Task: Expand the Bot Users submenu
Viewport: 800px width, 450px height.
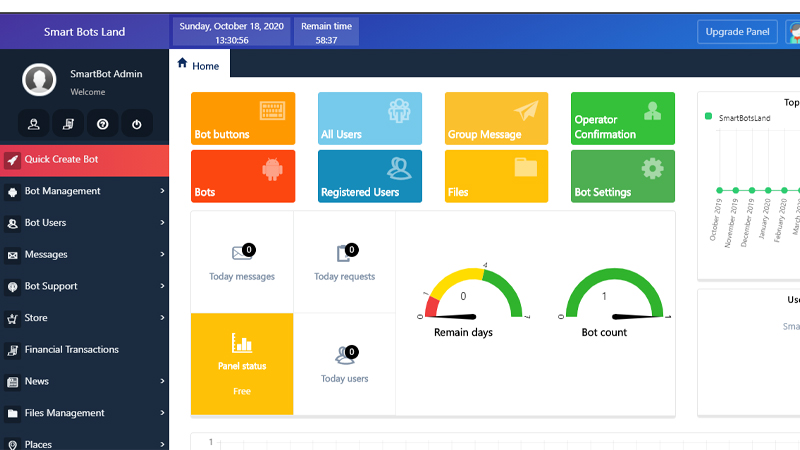Action: tap(84, 223)
